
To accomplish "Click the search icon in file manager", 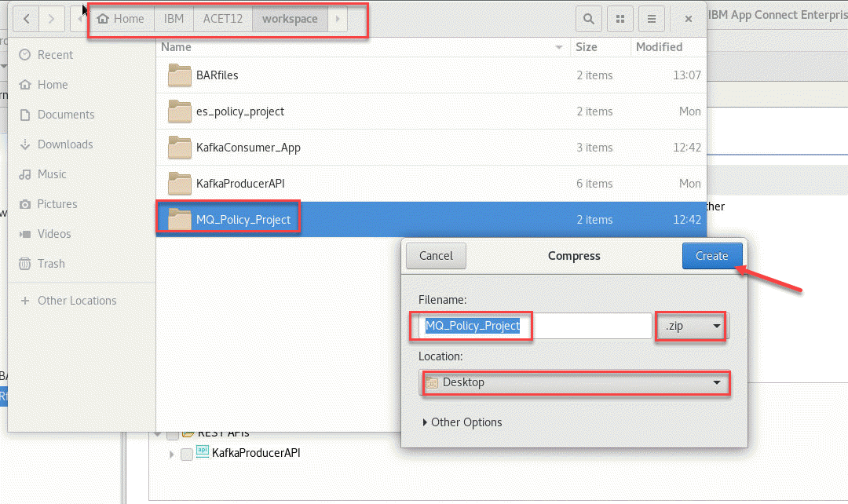I will [x=588, y=19].
